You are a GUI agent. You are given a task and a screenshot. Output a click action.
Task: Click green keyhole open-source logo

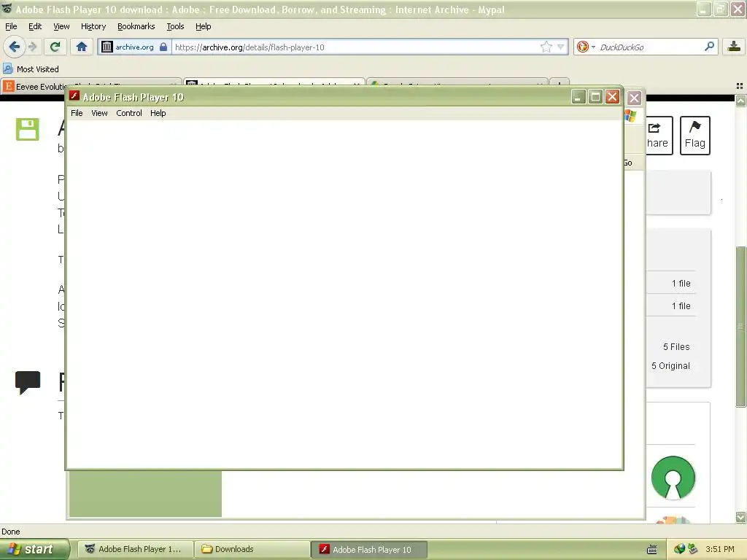[673, 478]
